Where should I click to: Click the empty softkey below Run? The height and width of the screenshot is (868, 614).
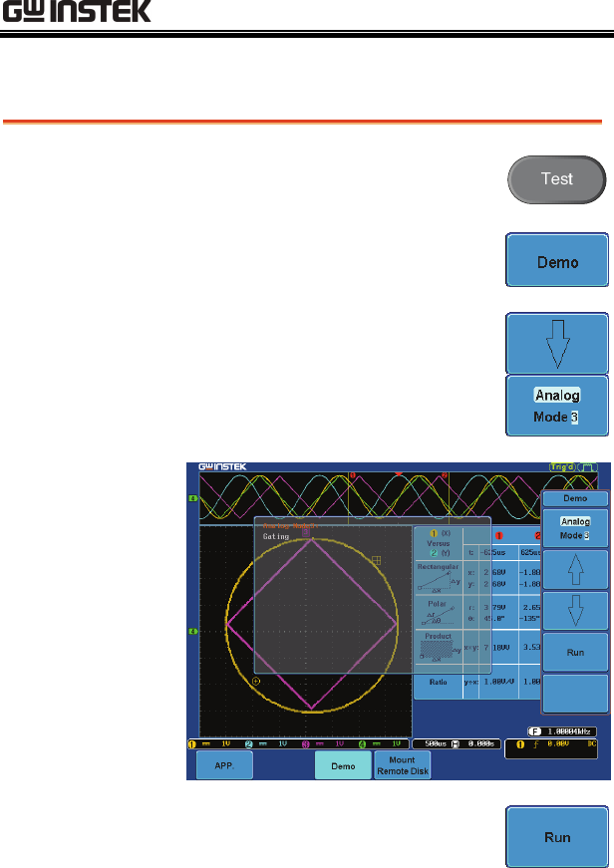(575, 693)
